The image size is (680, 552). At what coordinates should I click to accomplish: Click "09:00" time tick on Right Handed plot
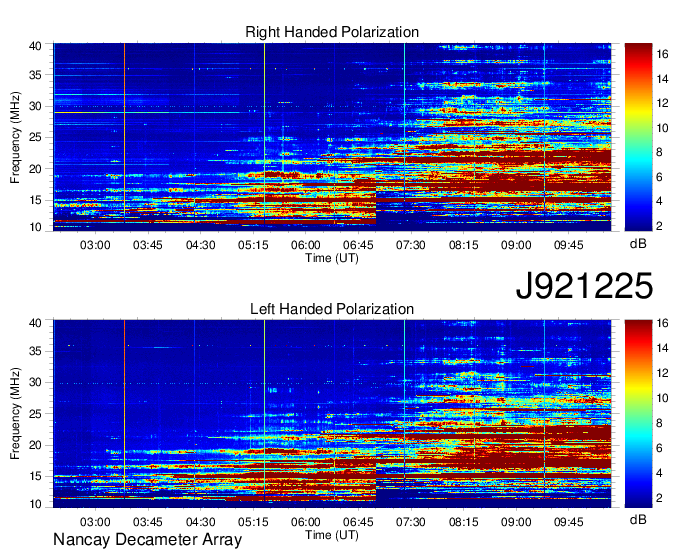(516, 245)
